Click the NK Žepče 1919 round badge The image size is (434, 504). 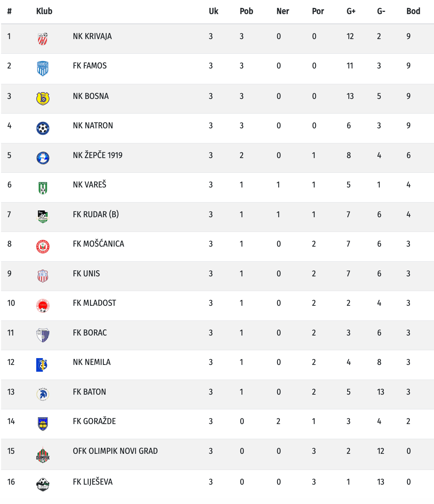(43, 158)
